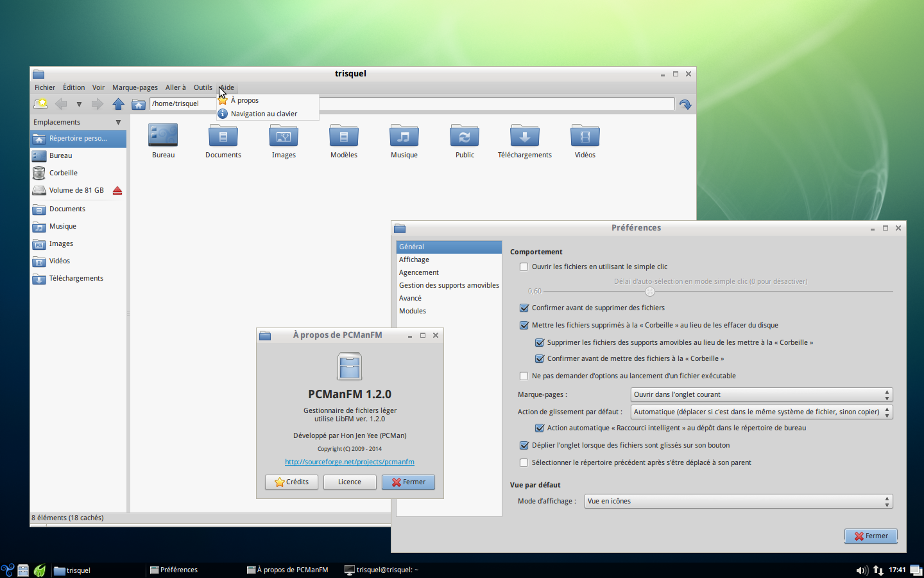
Task: Click the volume icon in system tray
Action: (x=862, y=570)
